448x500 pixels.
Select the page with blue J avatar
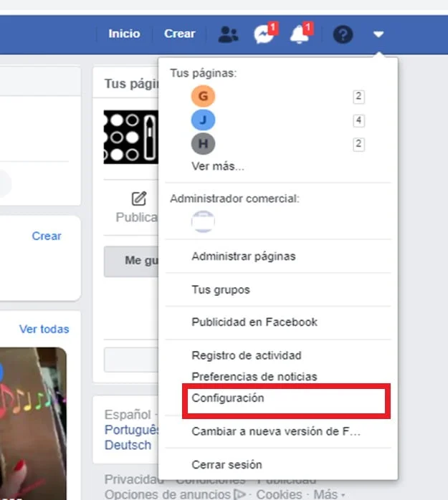203,120
